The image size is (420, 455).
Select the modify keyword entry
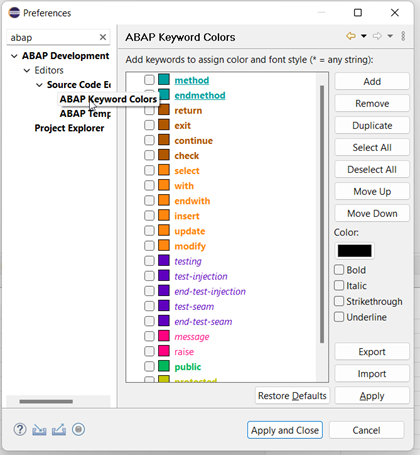pyautogui.click(x=190, y=246)
